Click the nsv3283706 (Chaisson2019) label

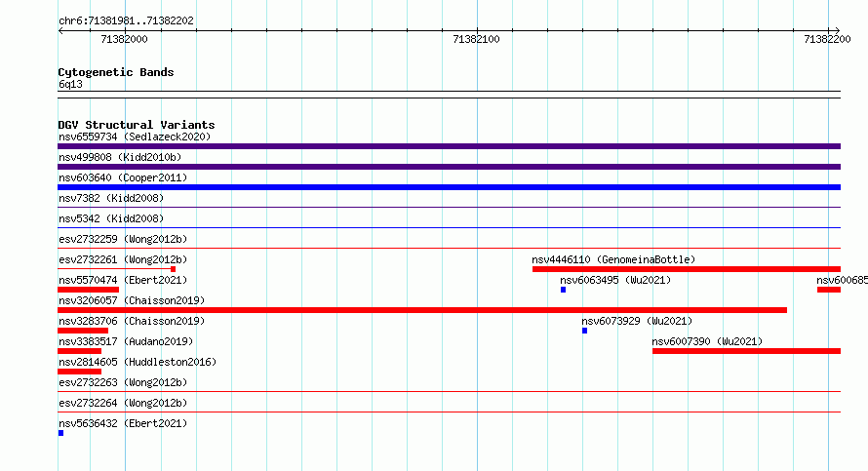click(132, 321)
